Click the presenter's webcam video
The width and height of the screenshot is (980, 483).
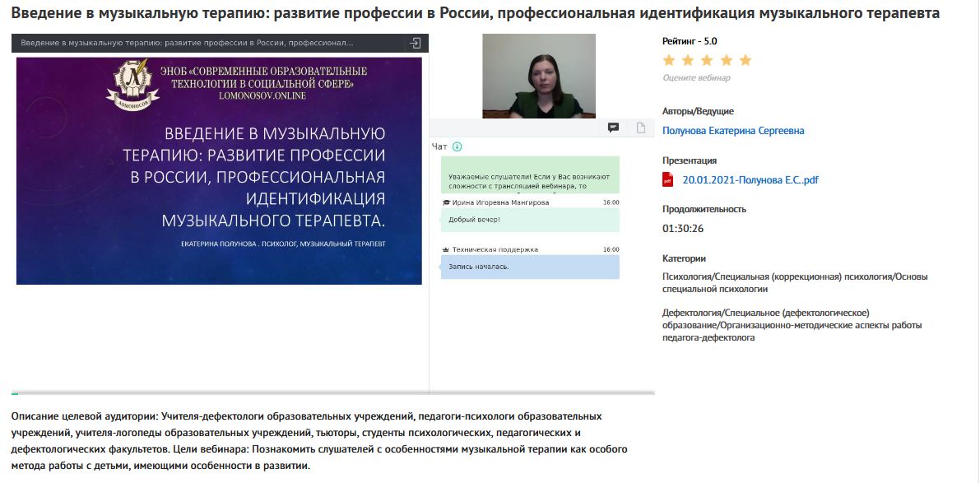(538, 76)
